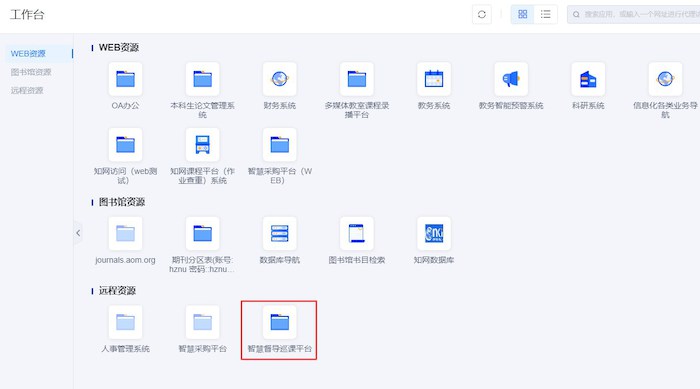Switch to list view layout
This screenshot has width=700, height=389.
point(546,14)
